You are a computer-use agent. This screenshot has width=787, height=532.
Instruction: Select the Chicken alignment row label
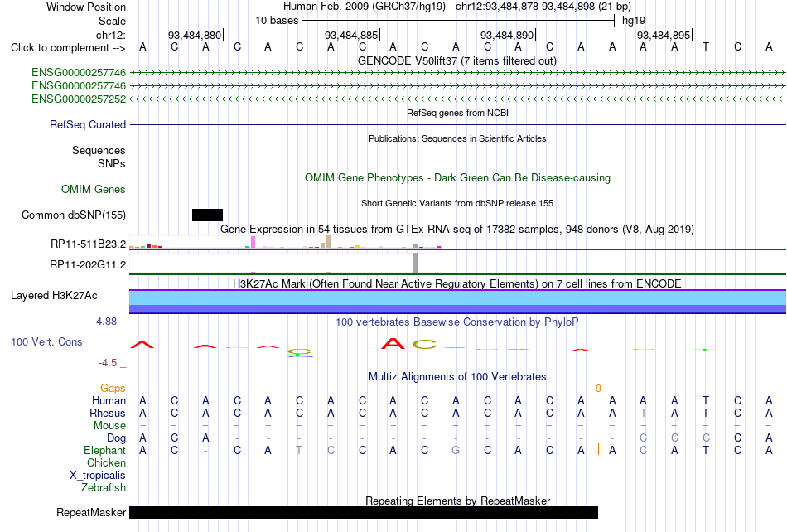point(106,462)
